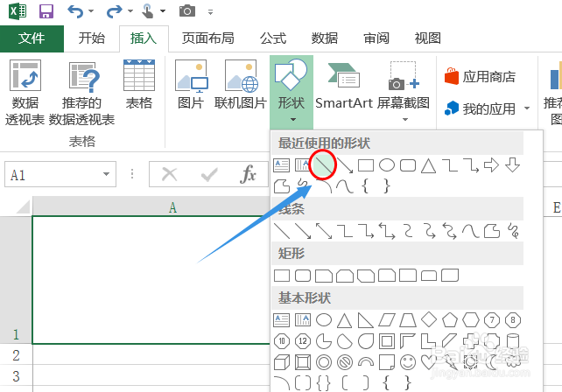This screenshot has height=392, width=562.
Task: Insert 联机图片 online picture
Action: coord(241,85)
